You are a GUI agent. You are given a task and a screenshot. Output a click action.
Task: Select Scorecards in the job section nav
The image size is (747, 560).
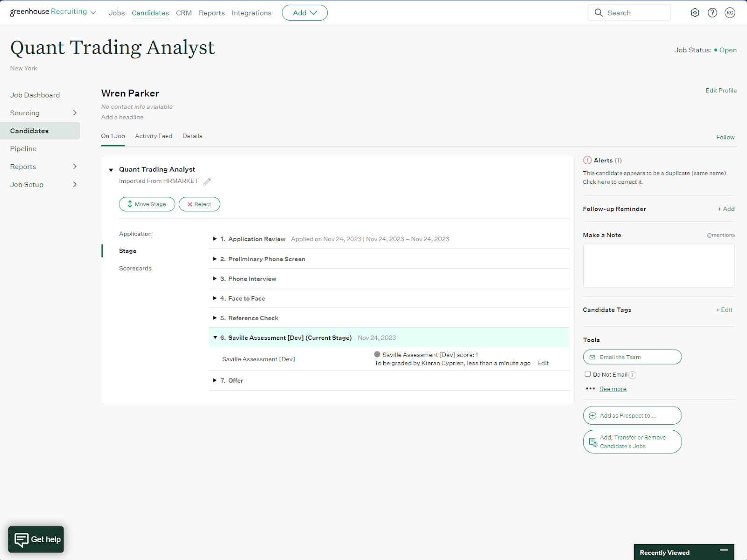[135, 268]
